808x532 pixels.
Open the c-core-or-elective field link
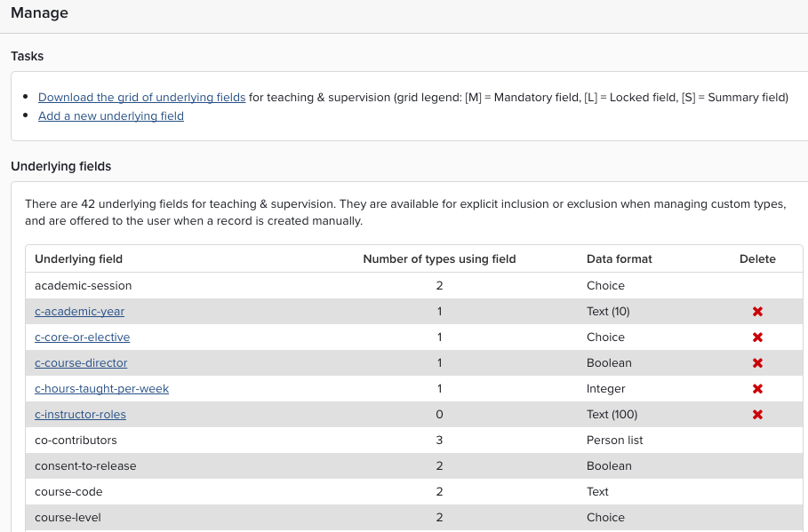pos(82,337)
